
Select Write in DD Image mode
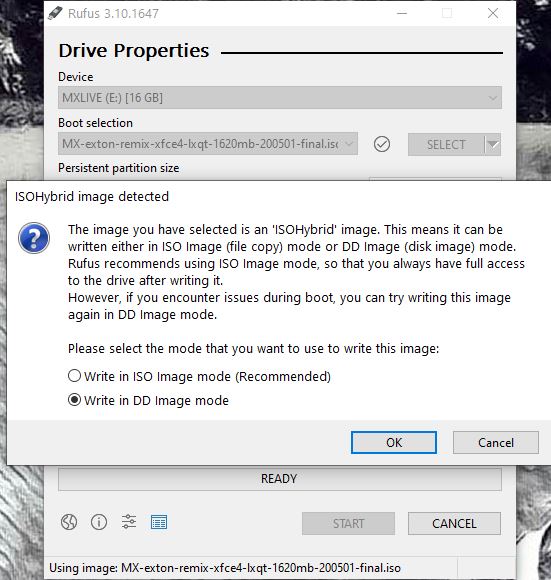(149, 400)
